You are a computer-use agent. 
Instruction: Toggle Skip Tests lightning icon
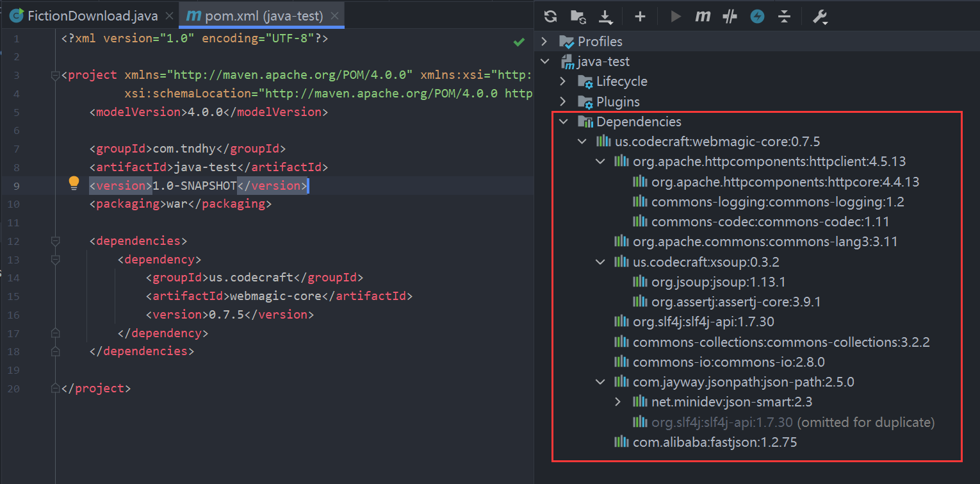point(757,17)
